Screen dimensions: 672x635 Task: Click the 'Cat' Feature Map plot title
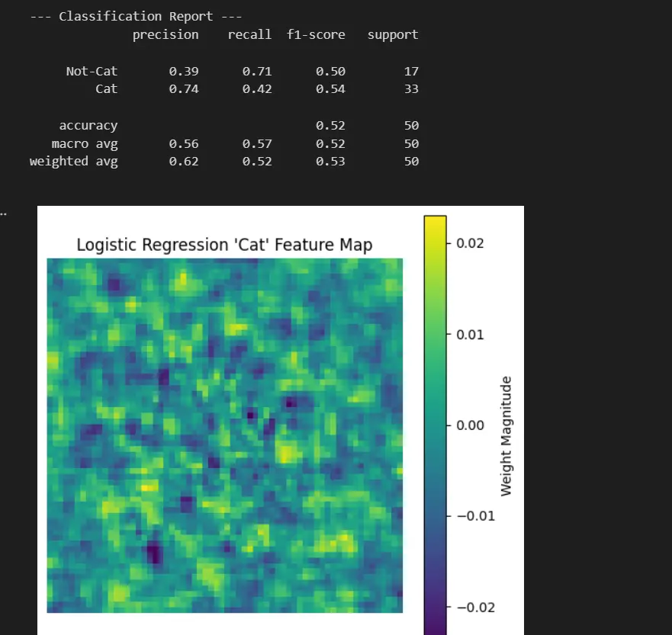pos(224,245)
